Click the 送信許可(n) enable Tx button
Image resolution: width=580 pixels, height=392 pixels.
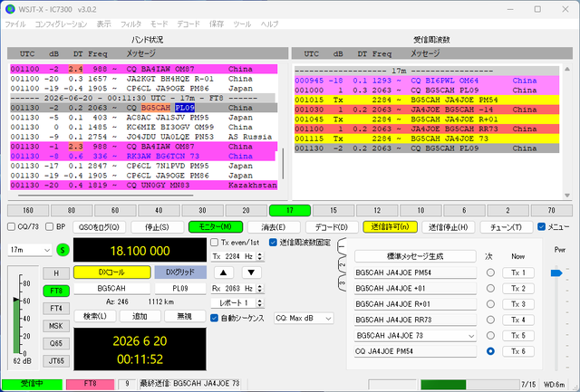391,227
